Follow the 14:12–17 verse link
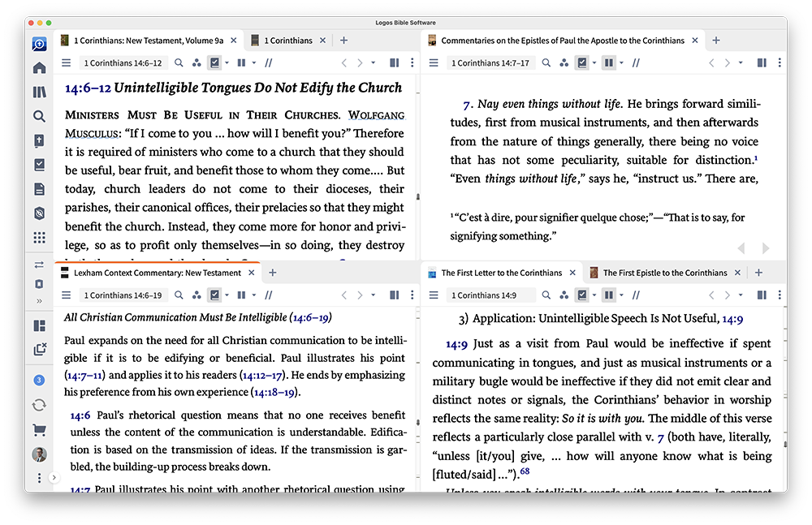 click(x=265, y=375)
